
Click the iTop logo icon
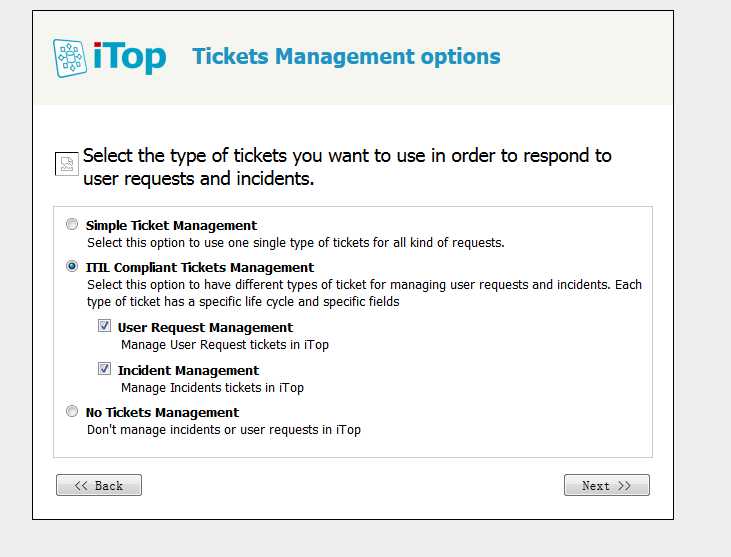[x=70, y=58]
